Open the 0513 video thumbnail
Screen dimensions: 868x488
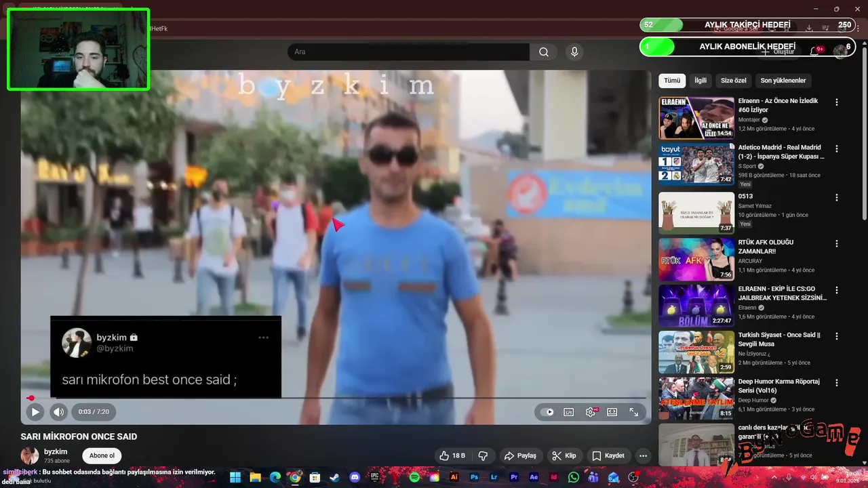(696, 213)
